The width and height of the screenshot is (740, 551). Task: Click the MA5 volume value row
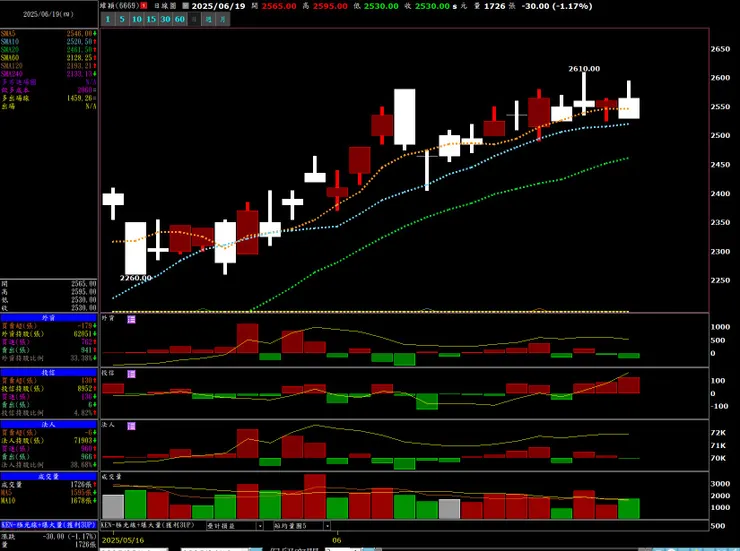(49, 493)
